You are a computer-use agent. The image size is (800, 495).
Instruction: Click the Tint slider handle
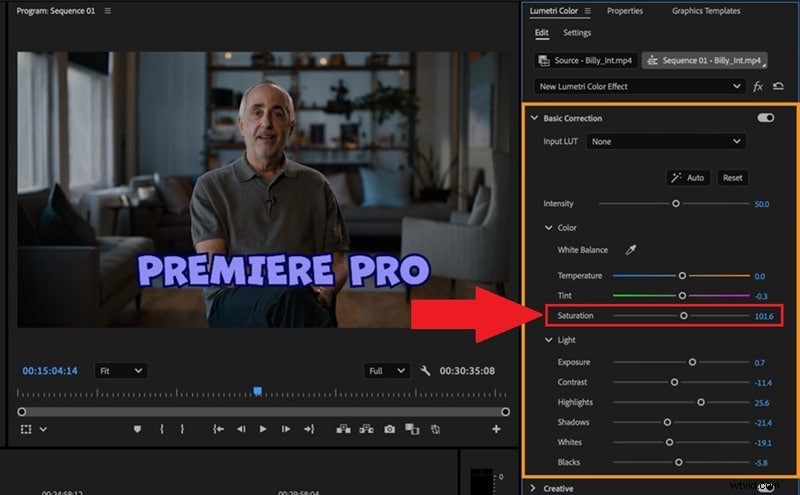pos(682,295)
